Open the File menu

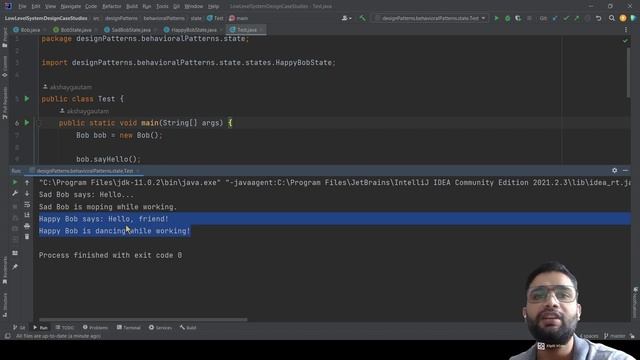22,6
